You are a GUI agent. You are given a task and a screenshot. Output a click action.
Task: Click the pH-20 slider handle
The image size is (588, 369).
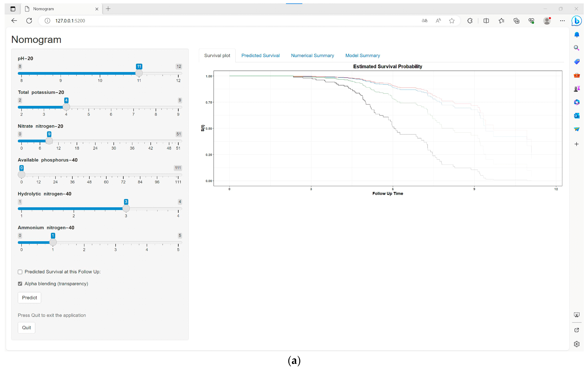point(139,73)
